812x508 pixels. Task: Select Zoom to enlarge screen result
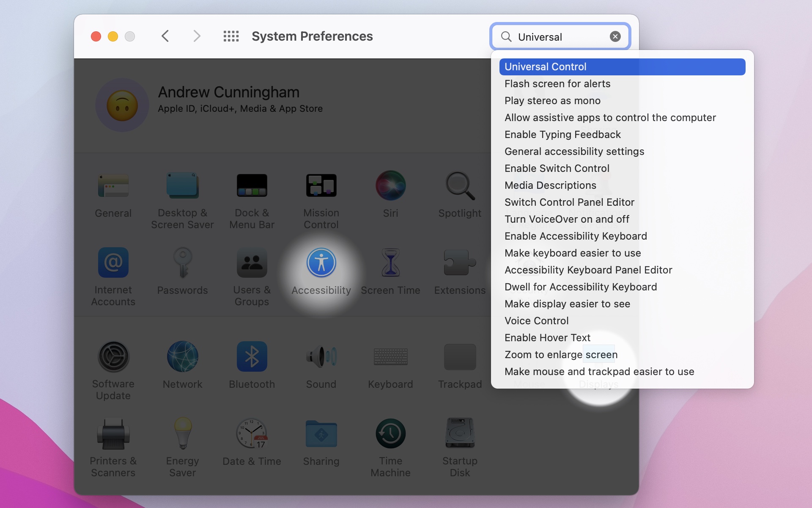click(x=622, y=355)
